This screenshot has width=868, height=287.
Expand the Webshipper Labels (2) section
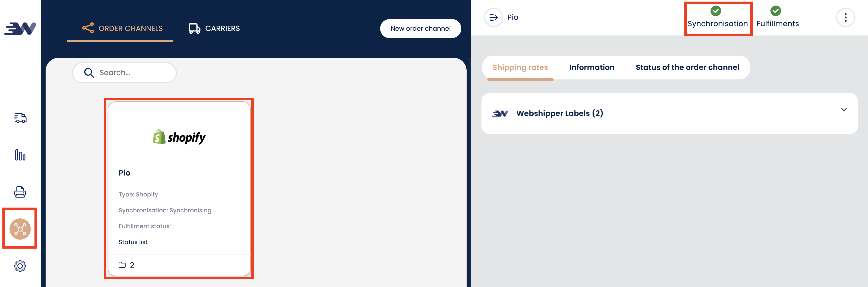tap(669, 113)
